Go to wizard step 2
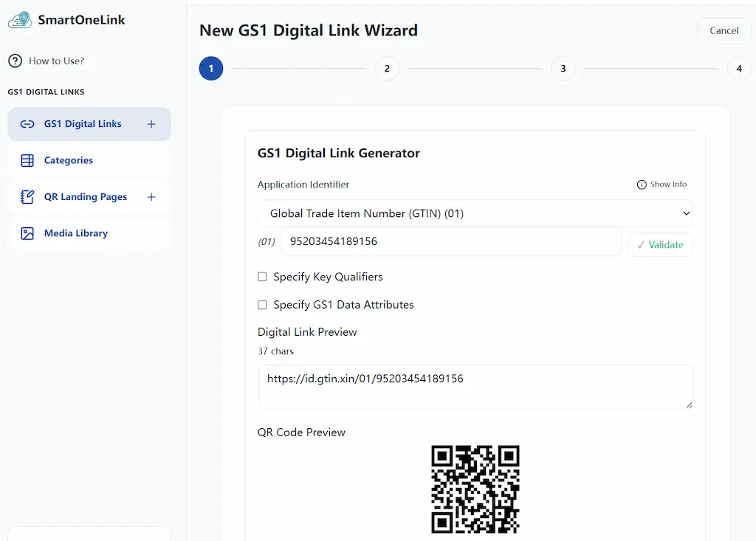The width and height of the screenshot is (756, 541). click(x=387, y=69)
